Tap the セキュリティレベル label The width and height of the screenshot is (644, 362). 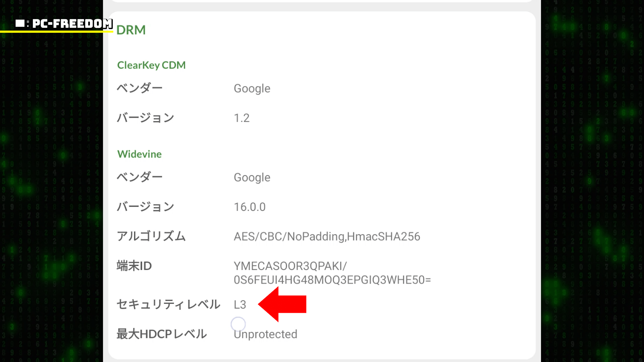[168, 304]
